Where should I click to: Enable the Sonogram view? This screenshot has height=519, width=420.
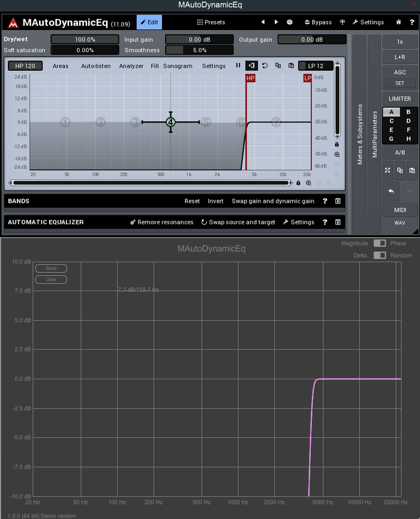pos(178,66)
